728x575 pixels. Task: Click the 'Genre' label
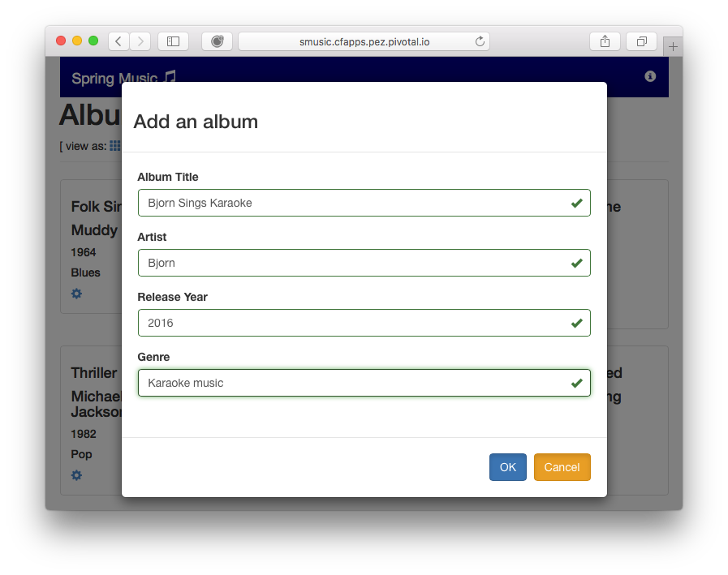click(153, 357)
